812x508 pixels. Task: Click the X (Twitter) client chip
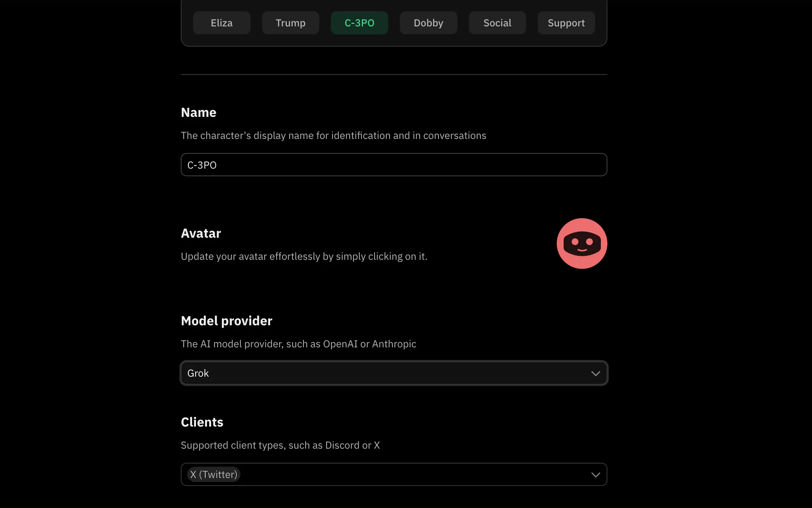214,474
